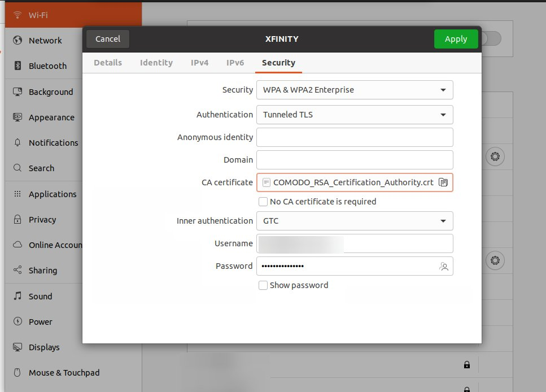Click the Applications grid icon

[18, 194]
